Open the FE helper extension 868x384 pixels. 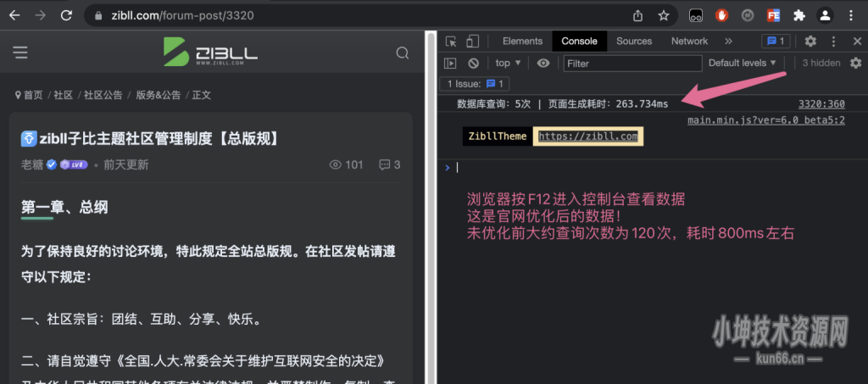pos(773,15)
